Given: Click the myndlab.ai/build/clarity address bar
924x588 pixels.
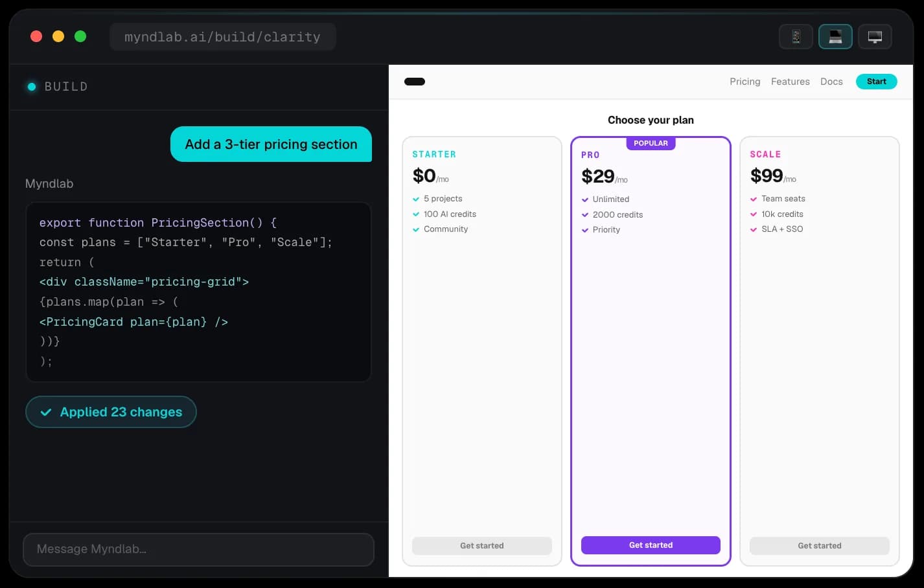Looking at the screenshot, I should (222, 37).
